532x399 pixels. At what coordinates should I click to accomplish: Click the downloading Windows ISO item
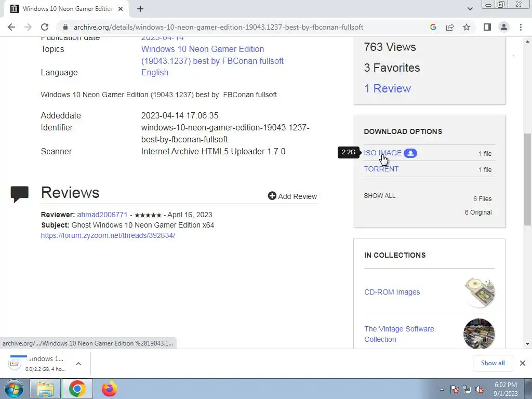(x=37, y=364)
